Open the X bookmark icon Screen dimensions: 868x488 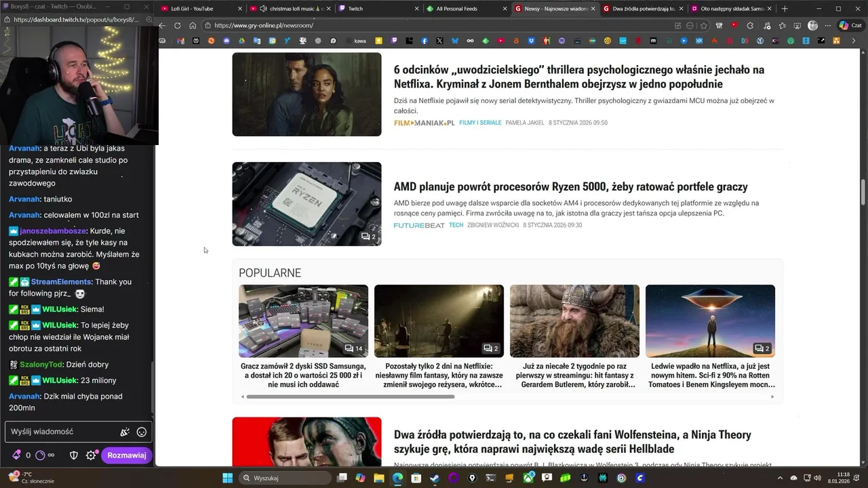(x=439, y=41)
